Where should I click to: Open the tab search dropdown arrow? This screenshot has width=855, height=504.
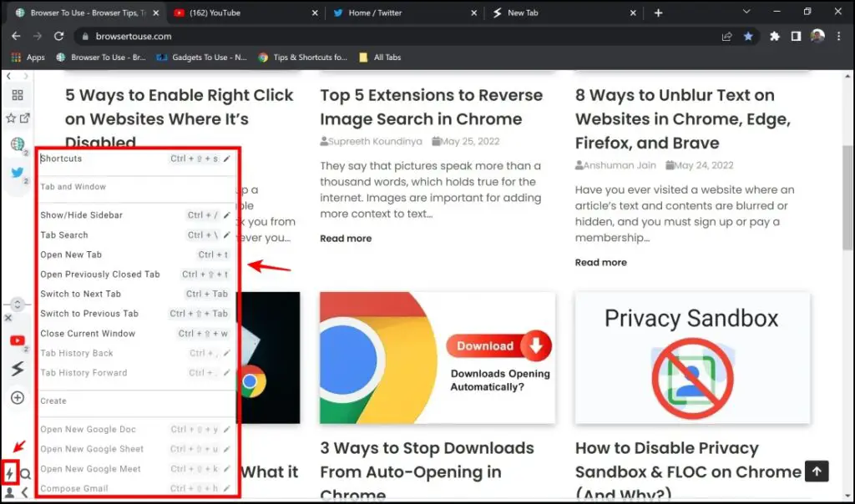pos(746,13)
